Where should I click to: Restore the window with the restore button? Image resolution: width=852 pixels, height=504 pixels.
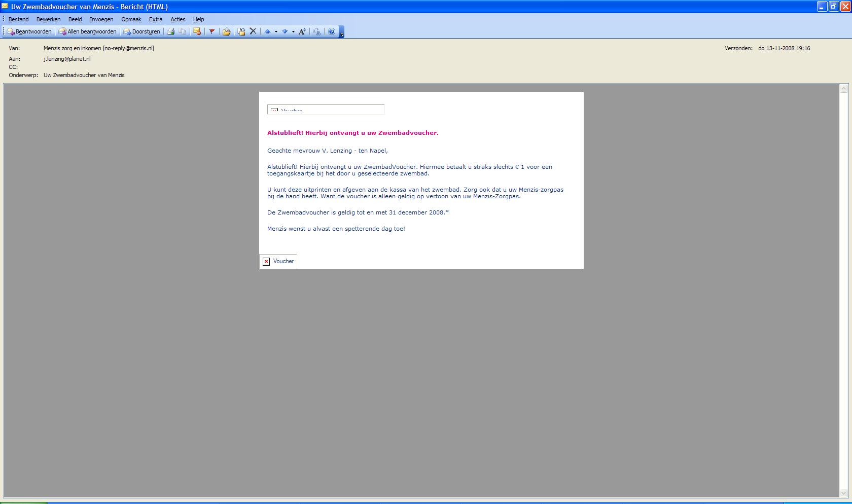coord(834,7)
